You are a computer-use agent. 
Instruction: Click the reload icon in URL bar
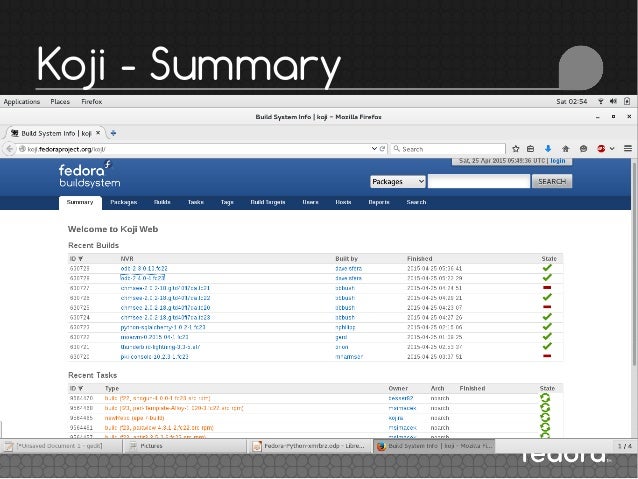pyautogui.click(x=382, y=149)
